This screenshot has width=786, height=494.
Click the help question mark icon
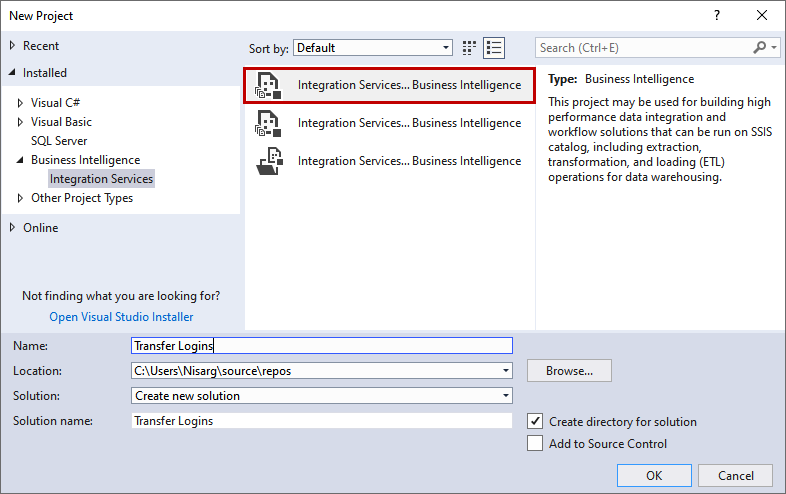[716, 16]
